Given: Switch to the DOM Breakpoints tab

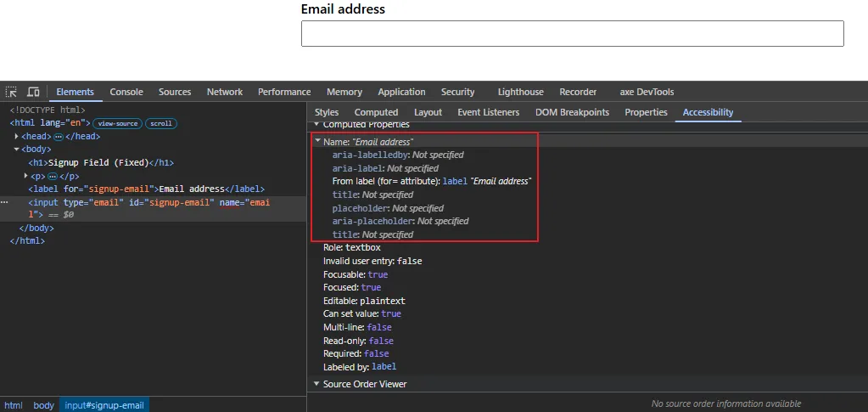Looking at the screenshot, I should pos(573,113).
